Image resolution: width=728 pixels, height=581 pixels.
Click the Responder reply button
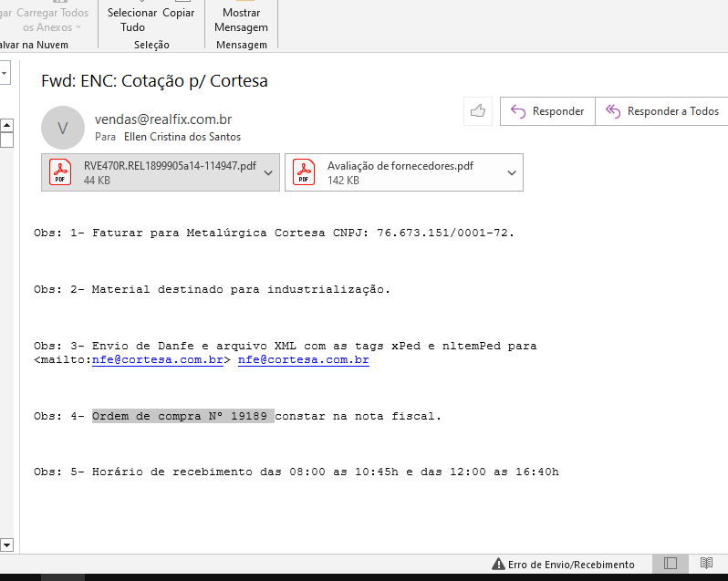(547, 111)
